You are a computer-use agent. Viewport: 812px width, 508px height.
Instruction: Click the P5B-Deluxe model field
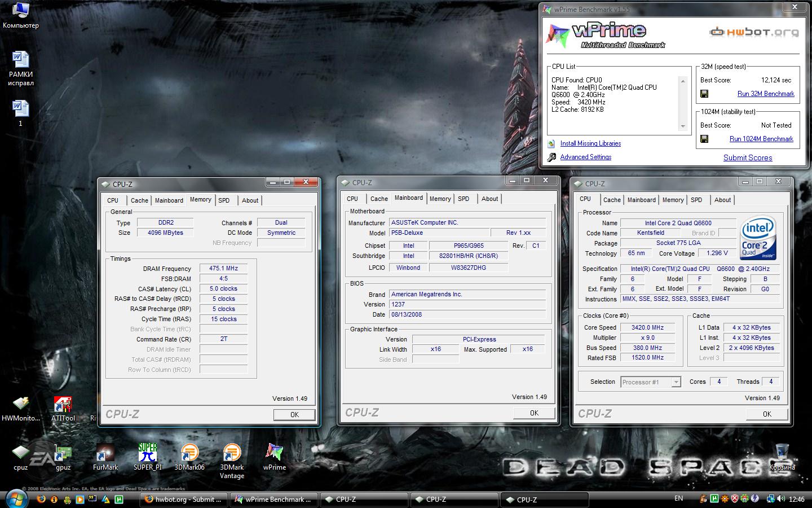(439, 233)
